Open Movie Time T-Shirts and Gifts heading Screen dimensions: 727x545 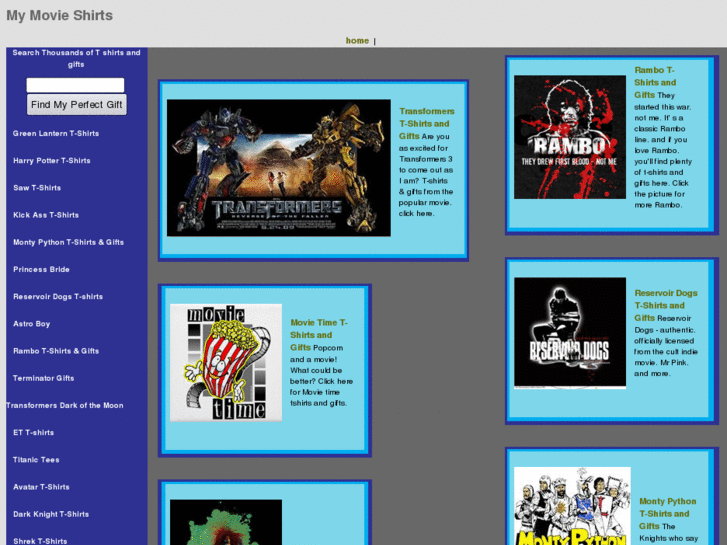coord(319,335)
